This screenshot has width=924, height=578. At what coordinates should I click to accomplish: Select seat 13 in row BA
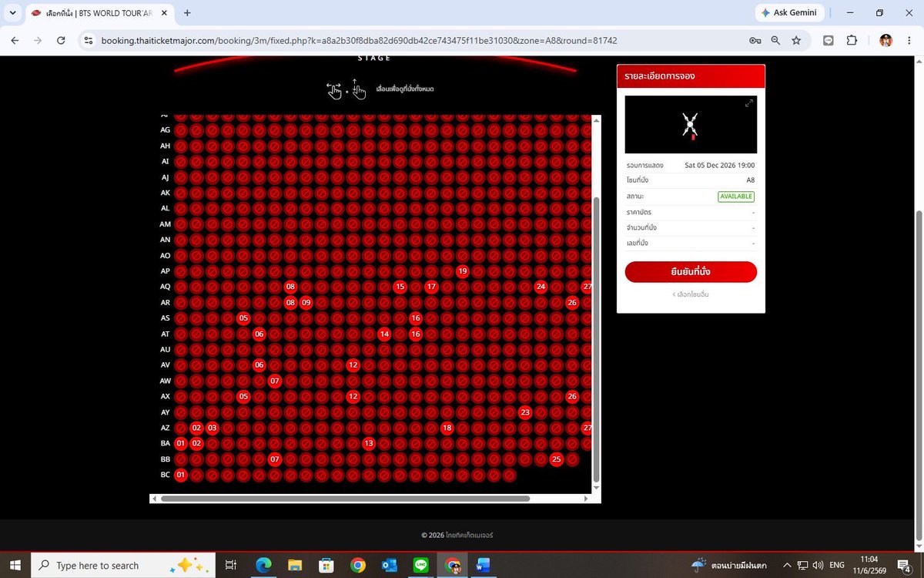(x=369, y=444)
